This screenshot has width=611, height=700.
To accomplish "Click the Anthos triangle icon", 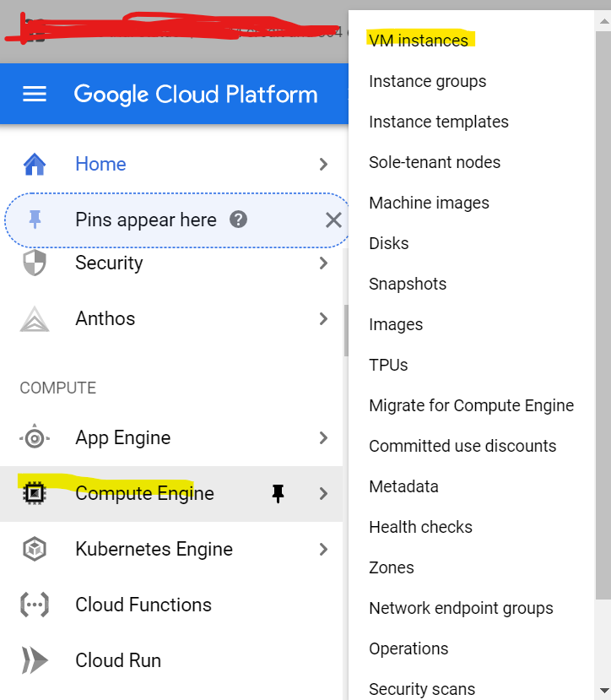I will (35, 318).
